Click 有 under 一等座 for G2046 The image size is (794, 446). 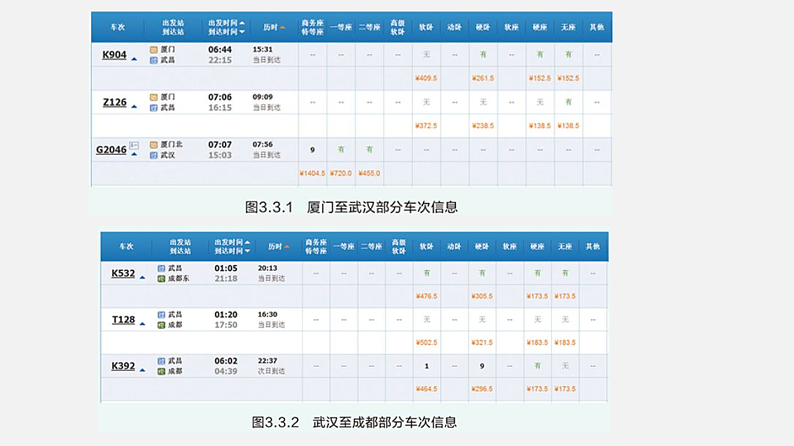pyautogui.click(x=341, y=150)
